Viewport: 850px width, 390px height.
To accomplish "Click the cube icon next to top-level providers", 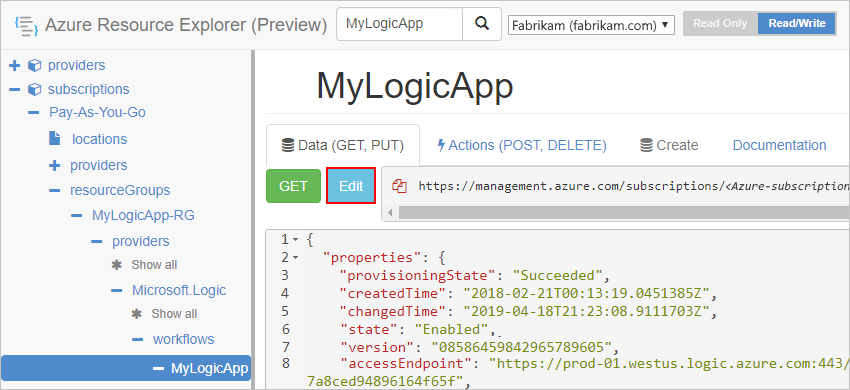I will point(34,66).
